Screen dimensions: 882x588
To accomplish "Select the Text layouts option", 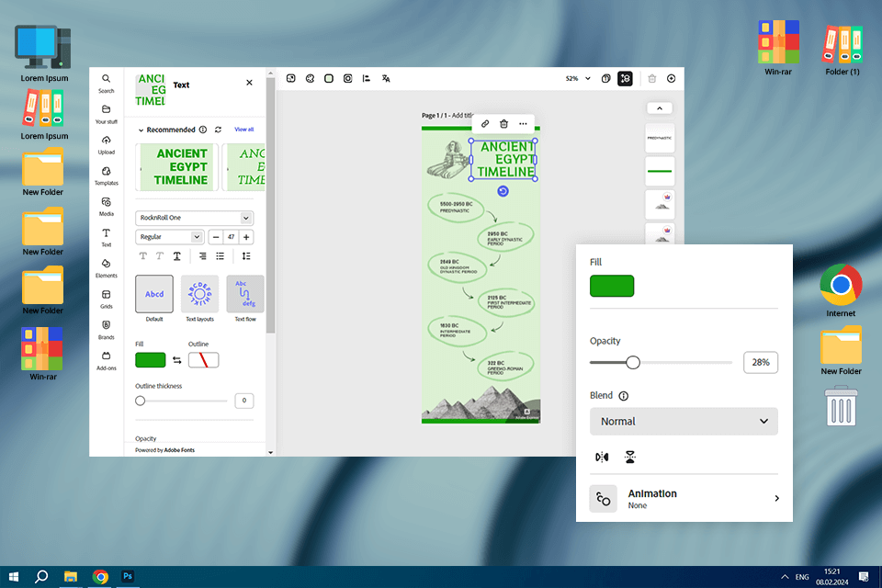I will (x=199, y=294).
